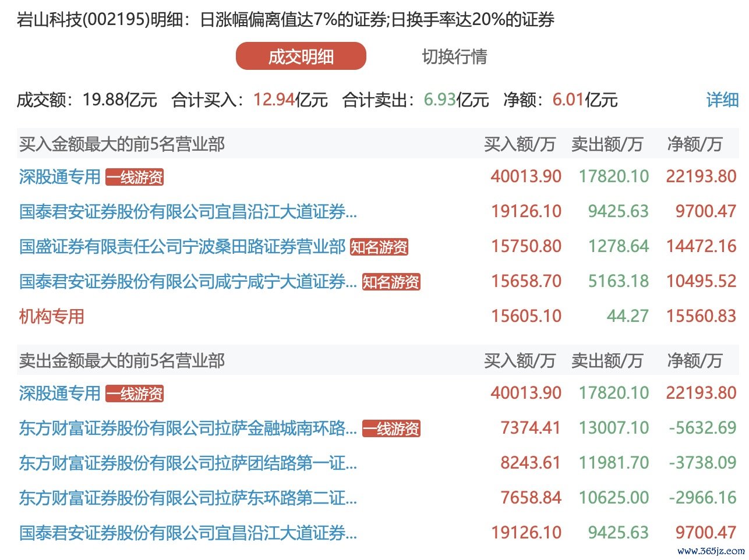Click 一线游资 tag beside sell-table 深股通专用

click(x=135, y=394)
